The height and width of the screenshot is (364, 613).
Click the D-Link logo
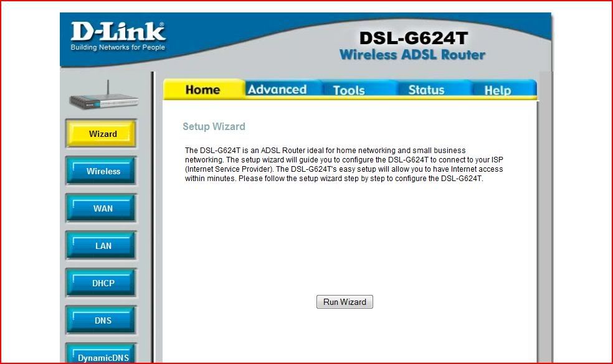tap(118, 32)
